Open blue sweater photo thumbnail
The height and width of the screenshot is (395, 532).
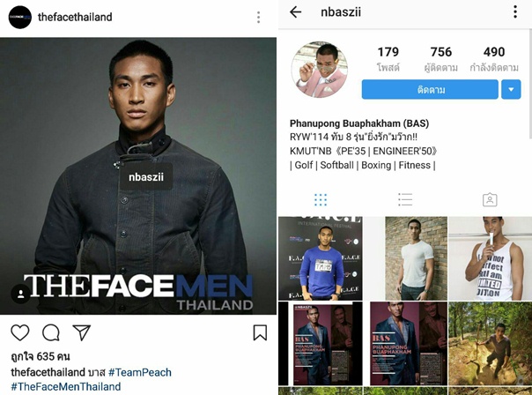pyautogui.click(x=321, y=258)
